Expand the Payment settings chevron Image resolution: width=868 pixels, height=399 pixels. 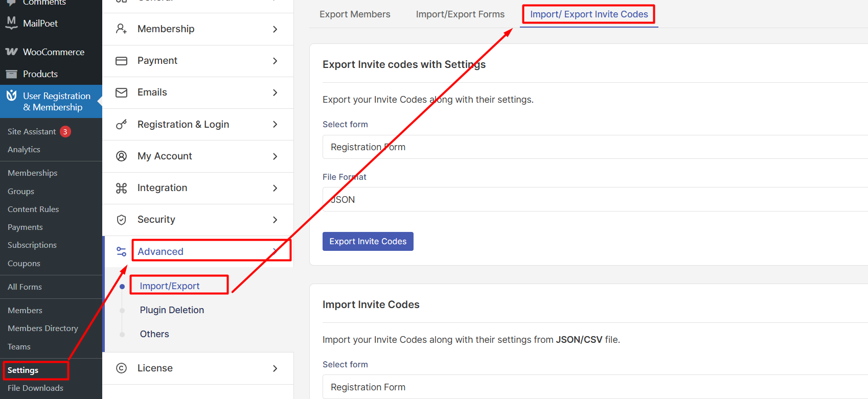tap(275, 61)
